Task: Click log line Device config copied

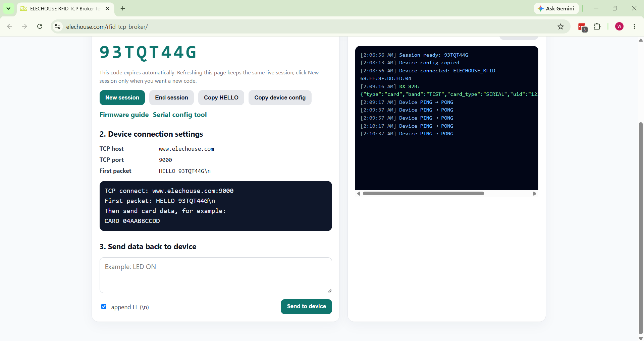Action: pyautogui.click(x=410, y=63)
